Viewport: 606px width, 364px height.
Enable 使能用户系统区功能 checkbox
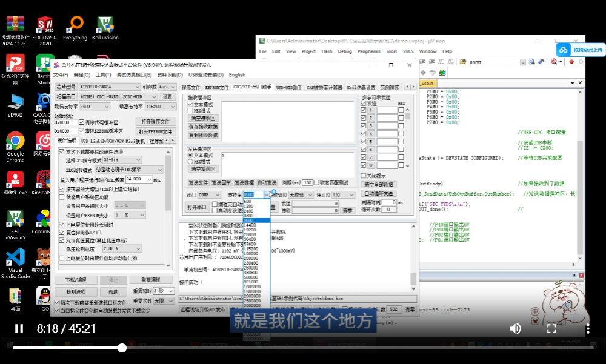point(61,197)
